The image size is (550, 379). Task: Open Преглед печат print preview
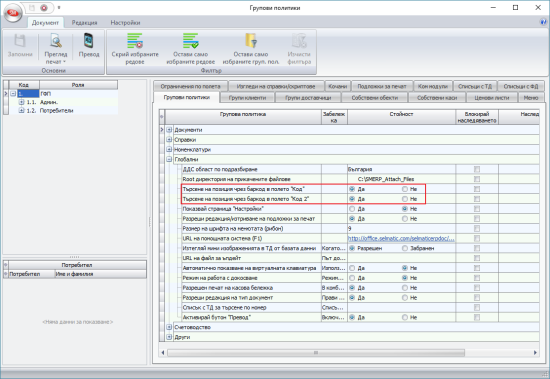point(56,49)
